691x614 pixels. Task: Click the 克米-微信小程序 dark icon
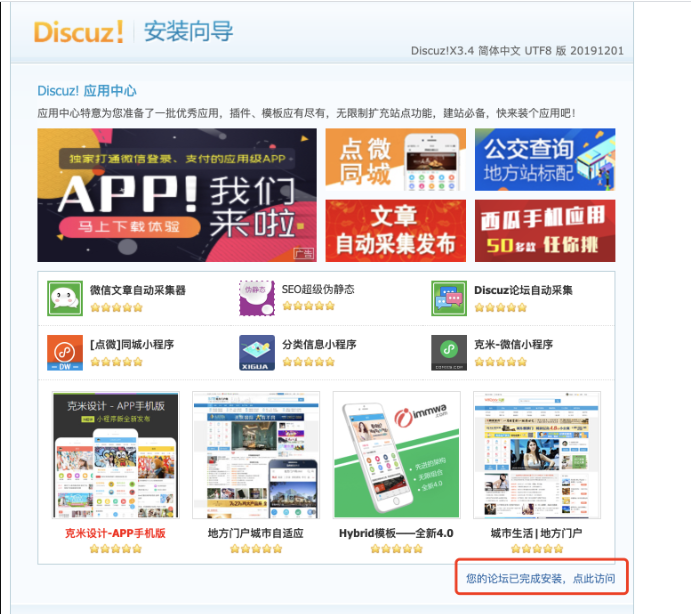pyautogui.click(x=449, y=353)
